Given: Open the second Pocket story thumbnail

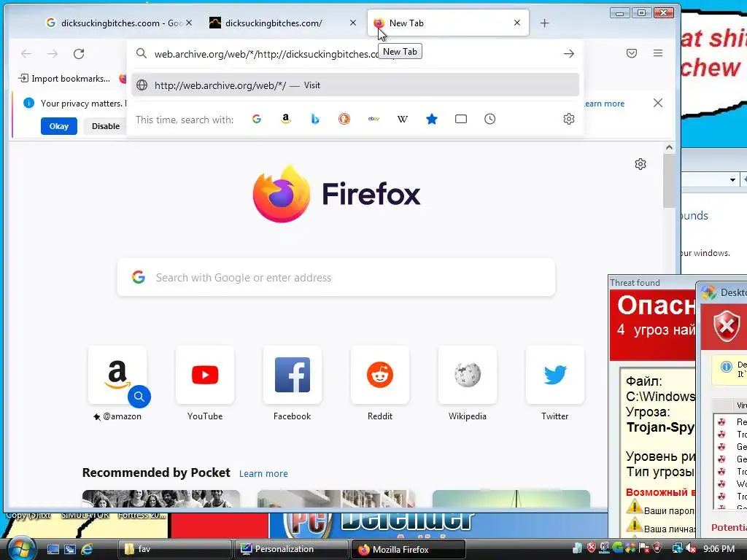Looking at the screenshot, I should (336, 499).
